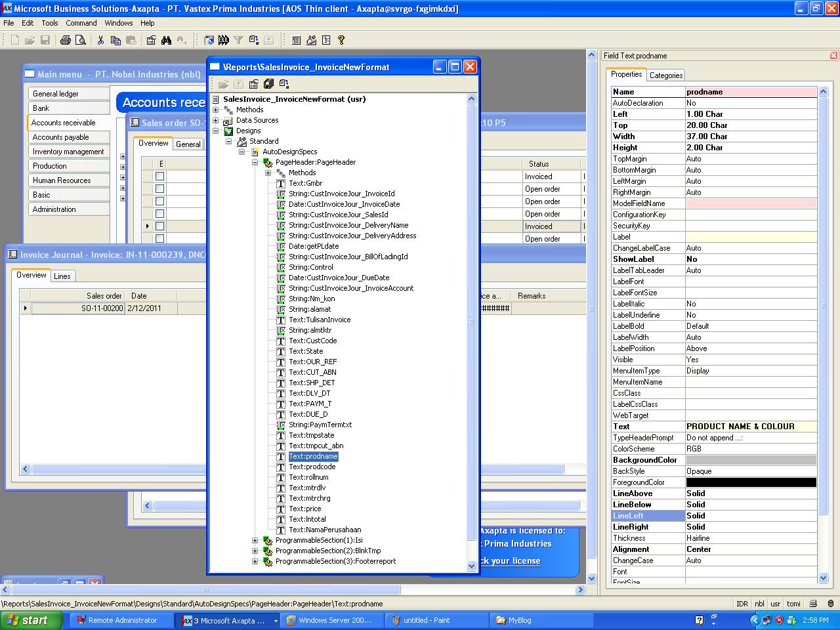
Task: Open Inventory management in Main menu
Action: point(68,152)
